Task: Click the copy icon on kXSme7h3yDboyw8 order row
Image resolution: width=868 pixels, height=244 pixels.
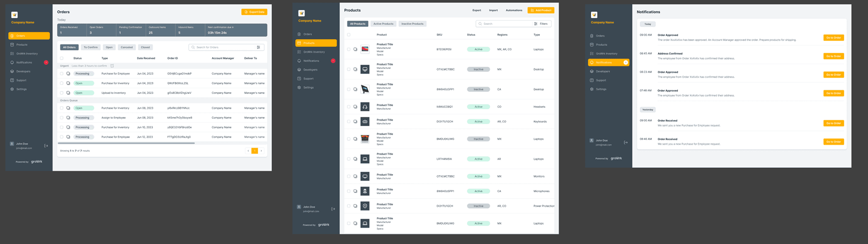Action: (68, 117)
